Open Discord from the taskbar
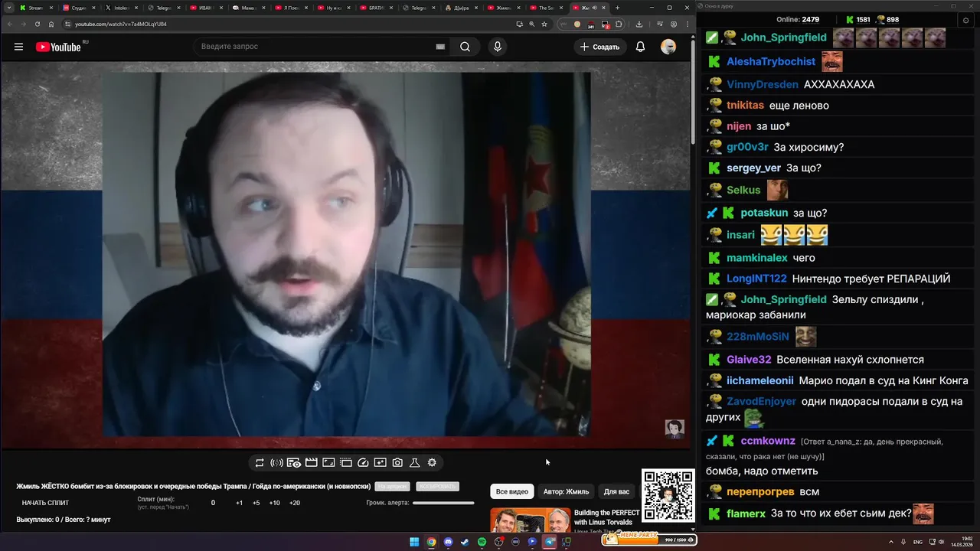Screen dimensions: 980x551 [x=448, y=542]
